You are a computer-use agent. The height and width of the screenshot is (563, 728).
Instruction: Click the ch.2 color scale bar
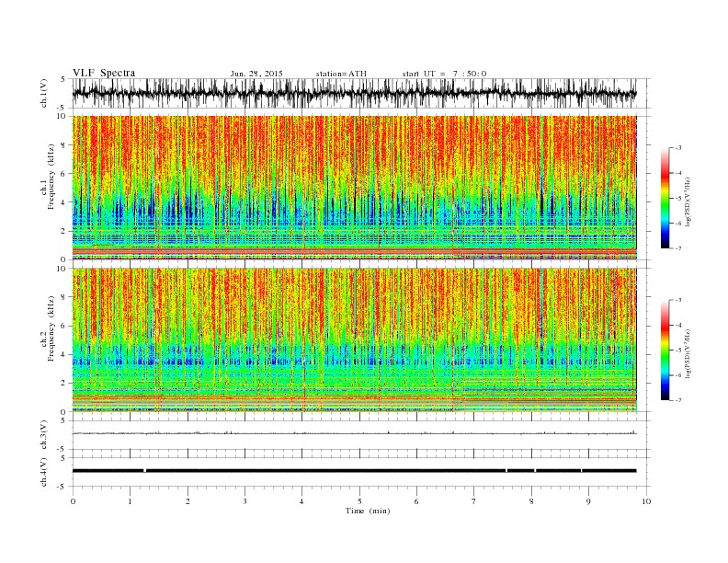click(x=665, y=350)
